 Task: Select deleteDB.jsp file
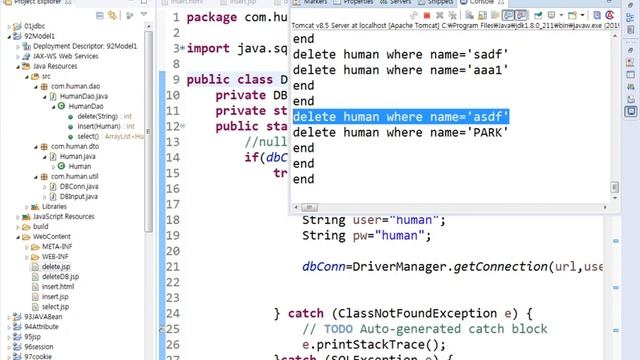(60, 277)
